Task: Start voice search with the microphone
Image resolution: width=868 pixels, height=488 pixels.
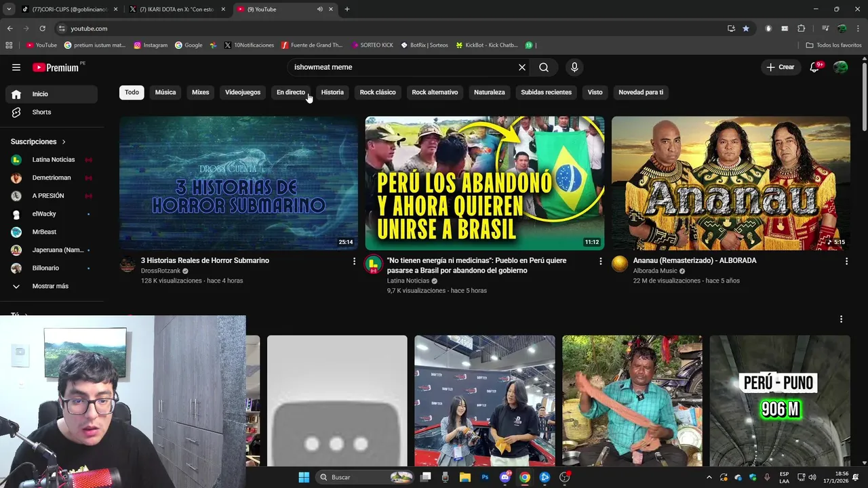Action: point(574,67)
